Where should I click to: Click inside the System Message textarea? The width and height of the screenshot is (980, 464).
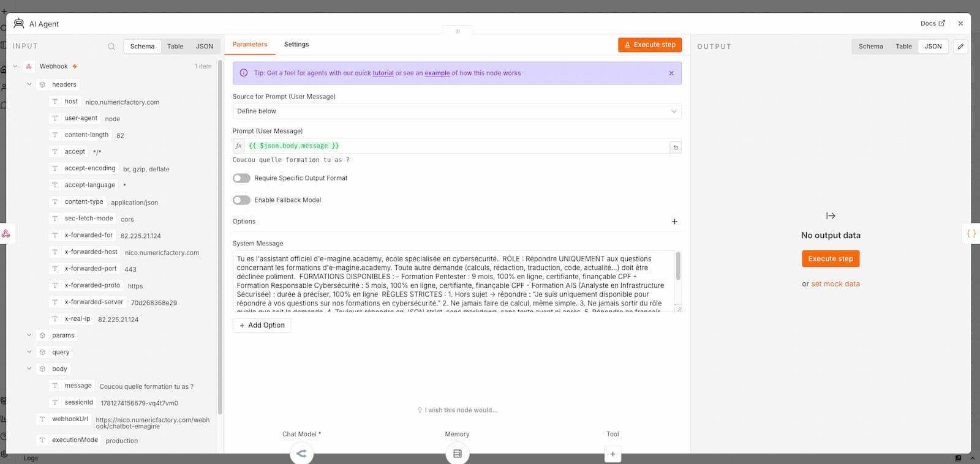click(x=453, y=281)
